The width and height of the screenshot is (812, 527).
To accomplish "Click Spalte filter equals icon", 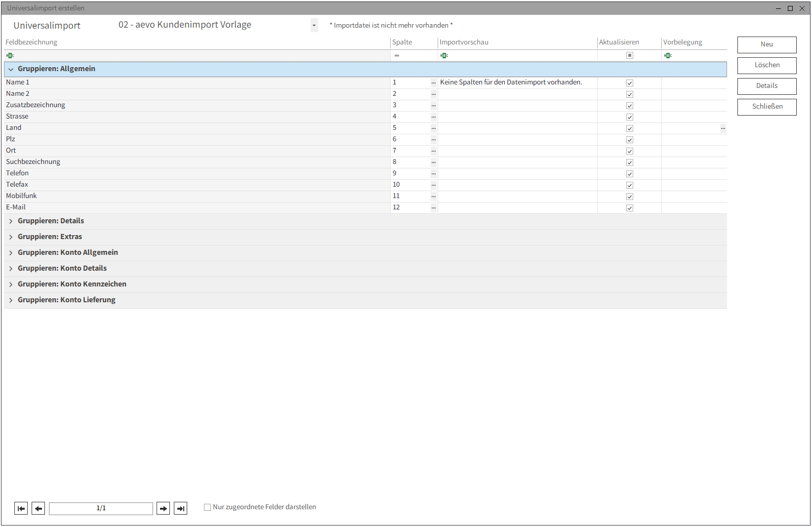I will point(397,55).
